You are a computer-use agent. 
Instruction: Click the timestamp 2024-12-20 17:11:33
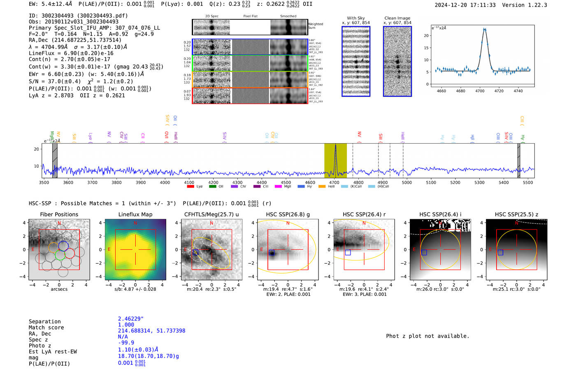[465, 5]
